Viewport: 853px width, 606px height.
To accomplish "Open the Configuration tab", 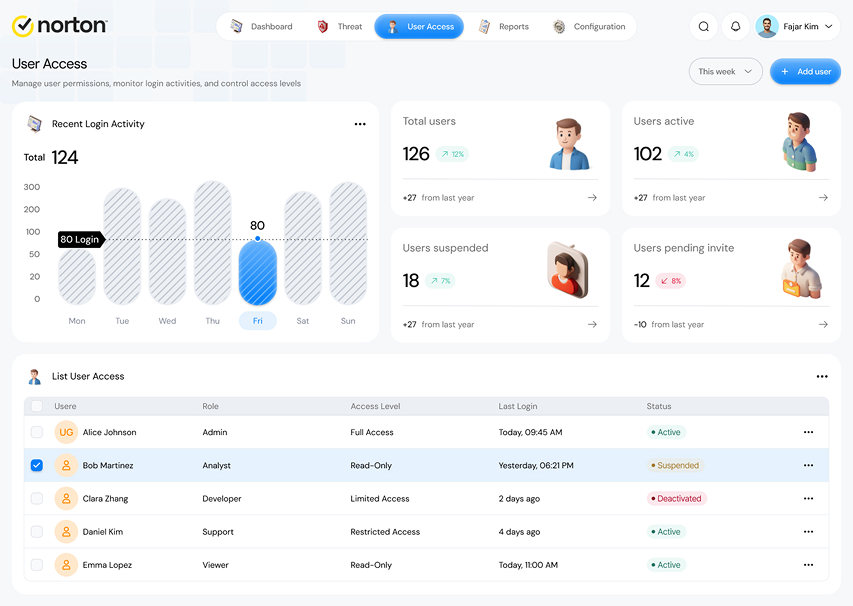I will pyautogui.click(x=589, y=27).
